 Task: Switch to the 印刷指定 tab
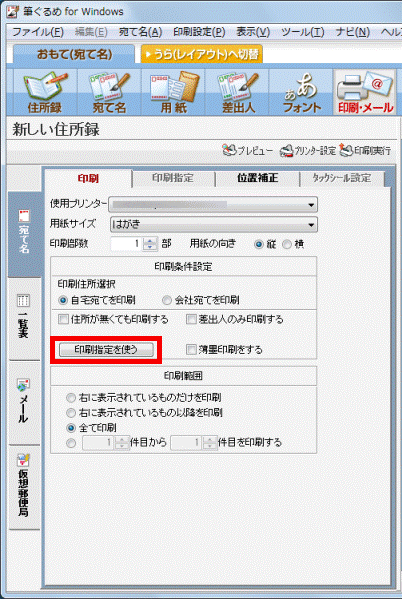(173, 178)
